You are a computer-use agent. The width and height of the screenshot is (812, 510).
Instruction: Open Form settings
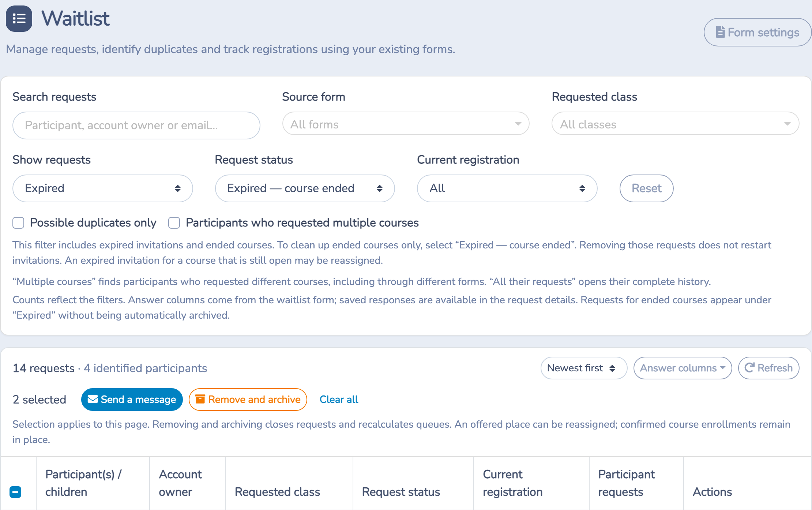click(758, 32)
